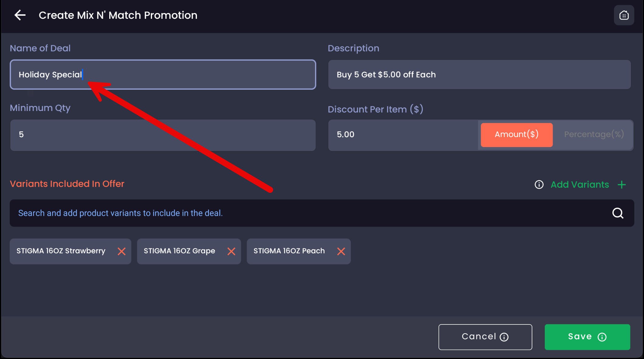Switch discount type to Percentage(%)
Screen dimensions: 644x359
click(594, 135)
